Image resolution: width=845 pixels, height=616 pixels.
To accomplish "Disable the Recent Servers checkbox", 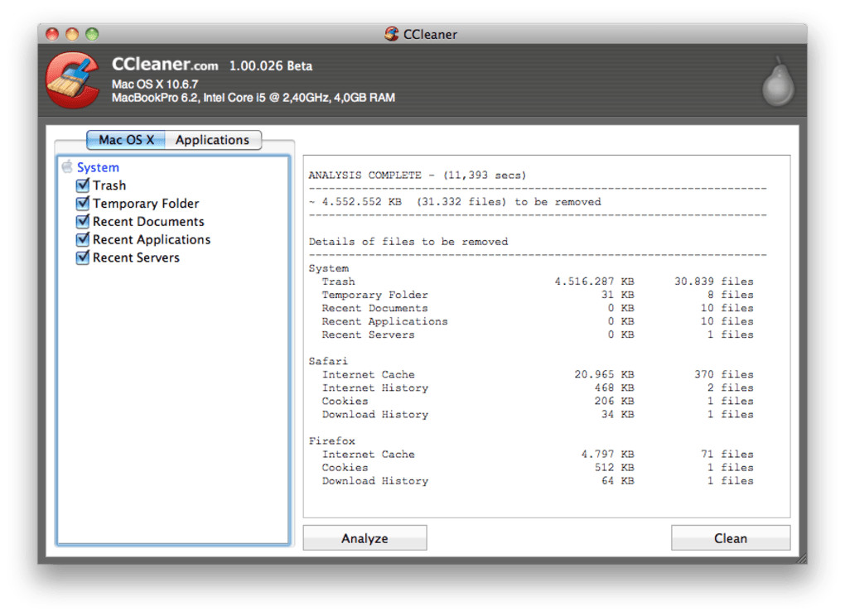I will click(83, 257).
